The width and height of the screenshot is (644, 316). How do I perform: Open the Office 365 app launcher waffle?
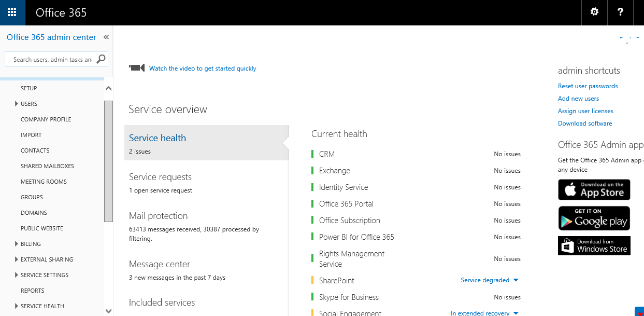pyautogui.click(x=11, y=12)
